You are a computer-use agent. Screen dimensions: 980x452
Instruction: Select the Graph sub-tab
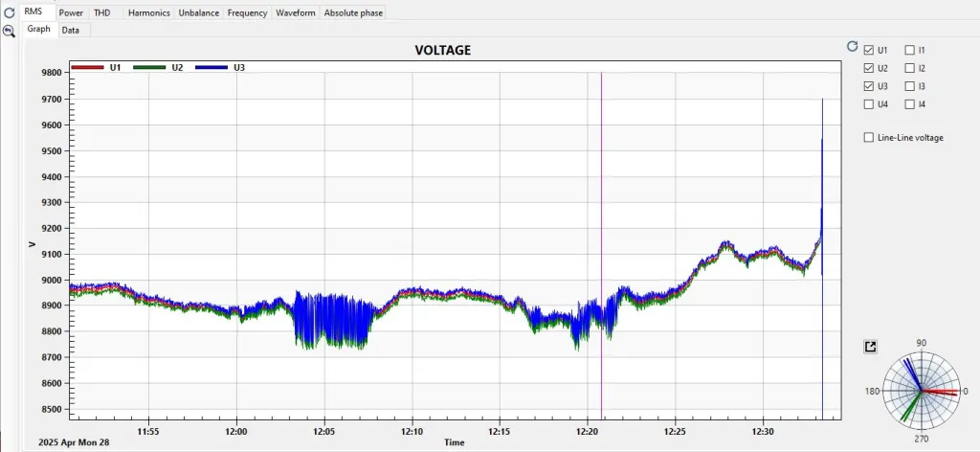tap(38, 30)
